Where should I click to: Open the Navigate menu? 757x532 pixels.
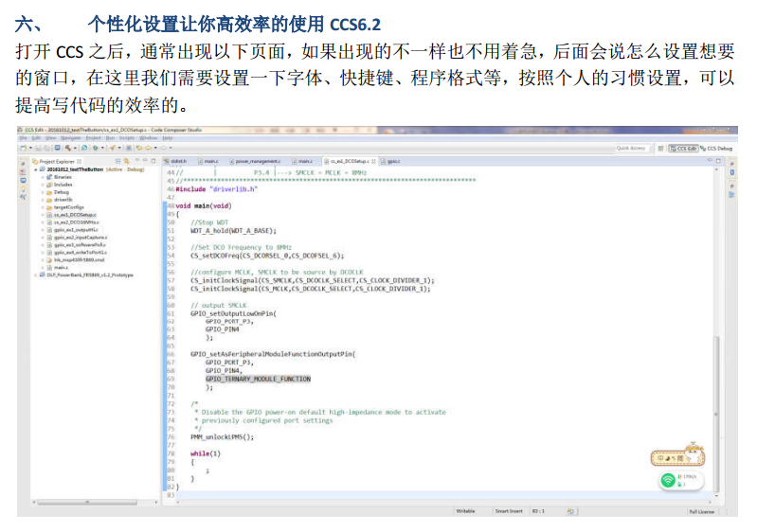tap(70, 138)
